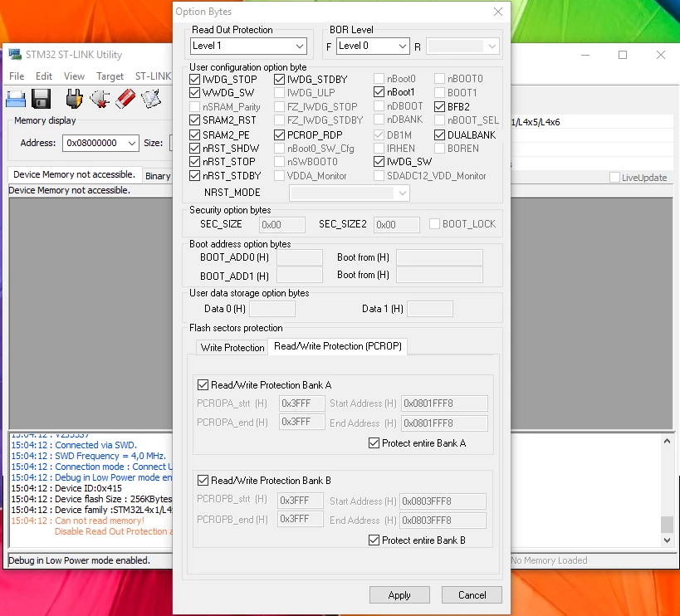Open the Target menu
The height and width of the screenshot is (616, 680).
point(110,76)
